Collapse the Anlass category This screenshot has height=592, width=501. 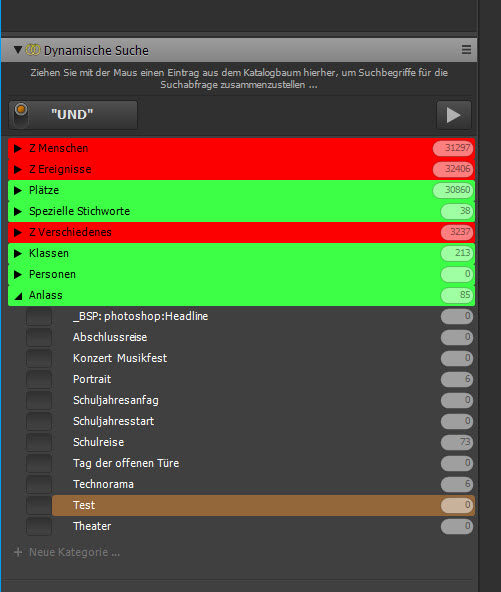18,296
